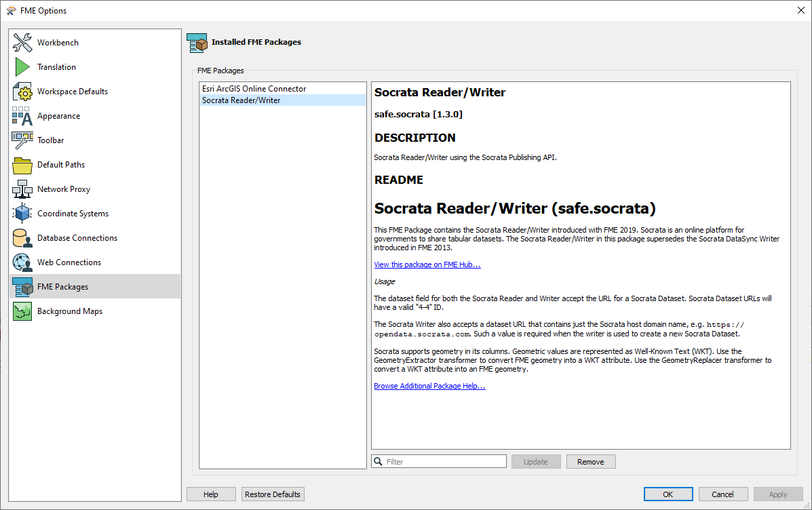
Task: Click the green Translation play icon
Action: 22,66
